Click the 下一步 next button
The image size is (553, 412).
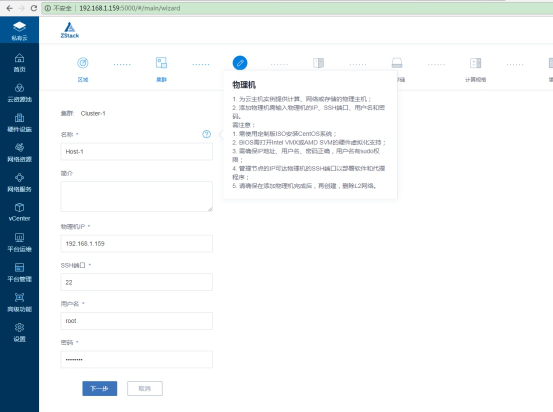(100, 388)
